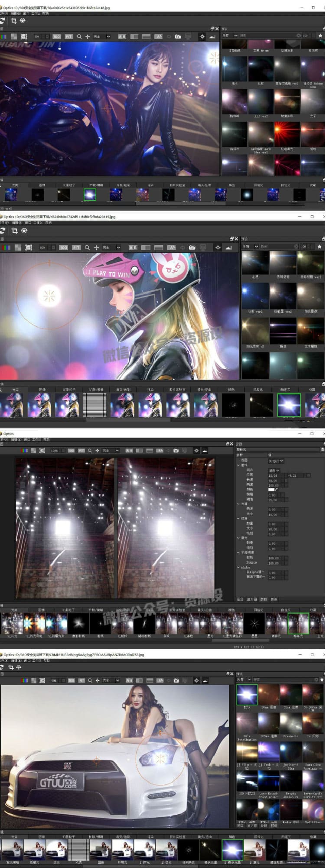This screenshot has width=326, height=868.
Task: Open histogram icon in the helmet girl window toolbar
Action: pos(228,247)
